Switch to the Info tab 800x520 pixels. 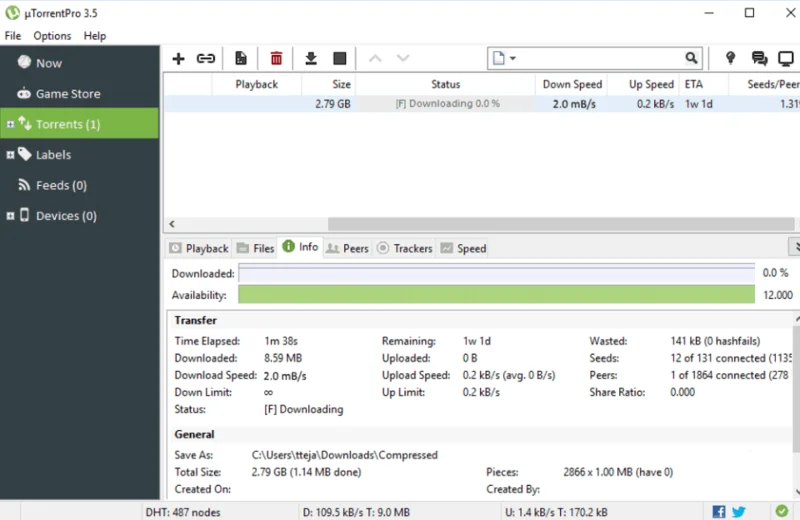300,247
